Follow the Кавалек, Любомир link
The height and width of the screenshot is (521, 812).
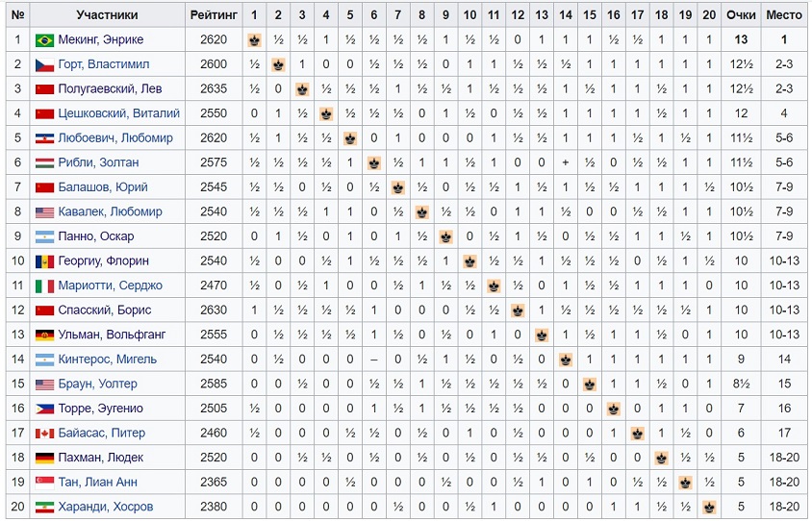[110, 211]
